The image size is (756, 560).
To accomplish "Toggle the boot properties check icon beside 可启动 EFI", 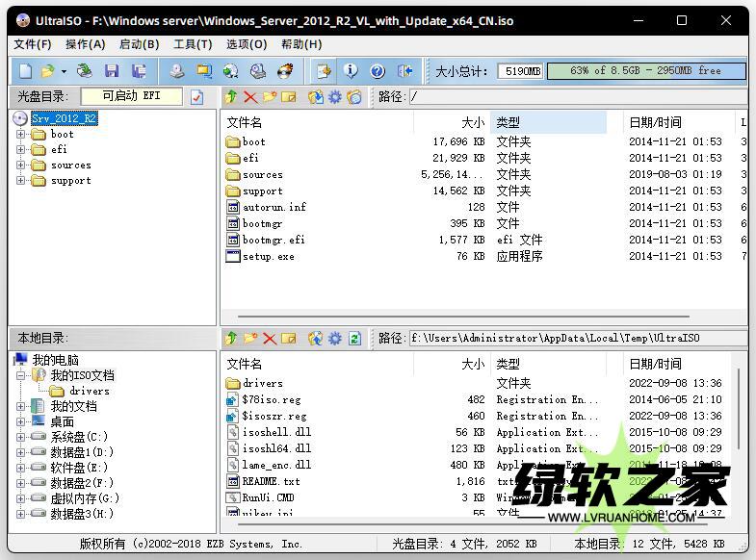I will click(196, 97).
